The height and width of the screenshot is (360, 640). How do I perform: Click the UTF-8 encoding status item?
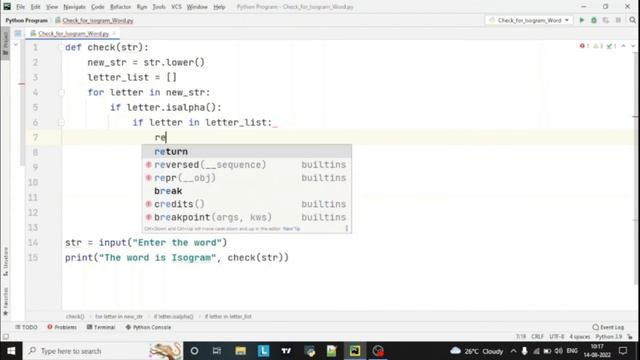coord(557,337)
